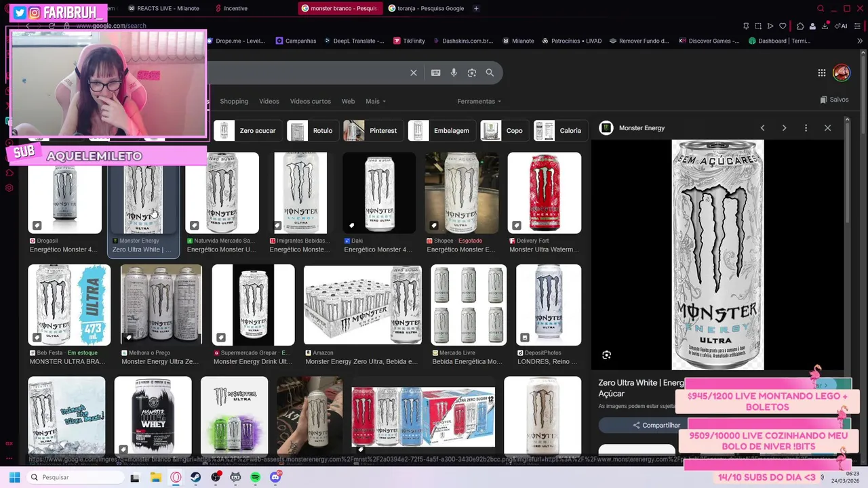This screenshot has width=868, height=488.
Task: Select the Caloria filter chip
Action: pos(559,130)
